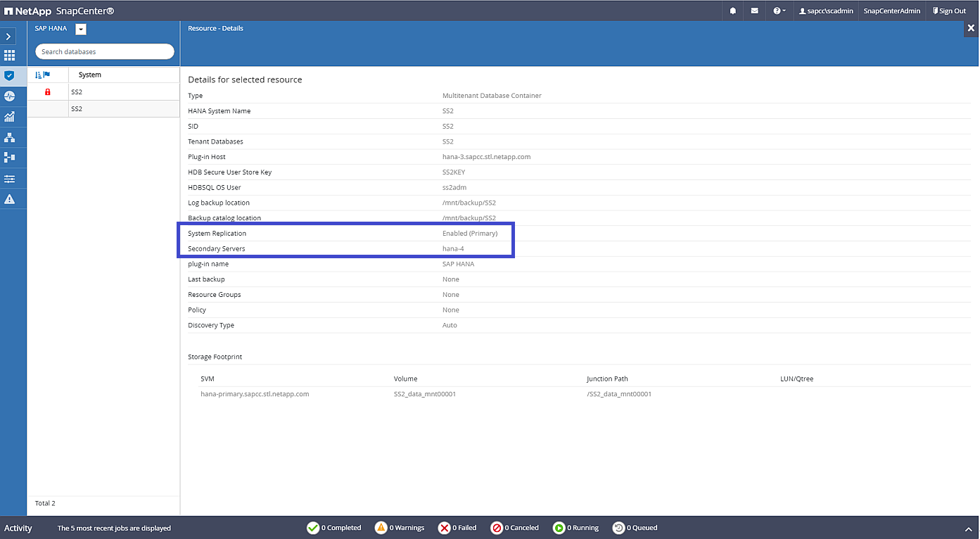Click the Search databases field
This screenshot has width=980, height=539.
pos(105,51)
